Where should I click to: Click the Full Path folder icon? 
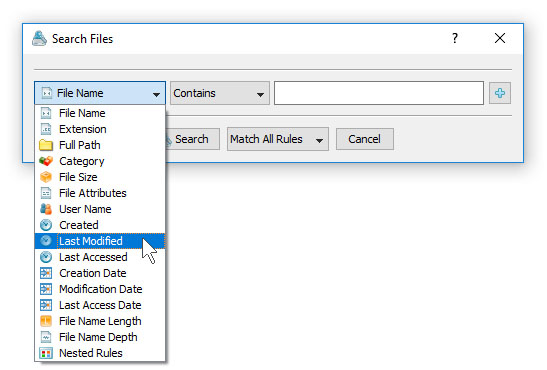coord(46,145)
